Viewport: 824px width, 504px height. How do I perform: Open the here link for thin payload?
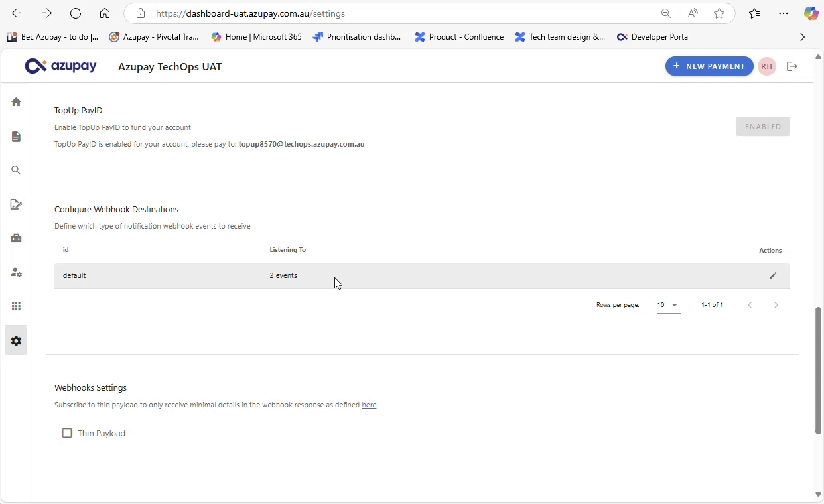(369, 405)
